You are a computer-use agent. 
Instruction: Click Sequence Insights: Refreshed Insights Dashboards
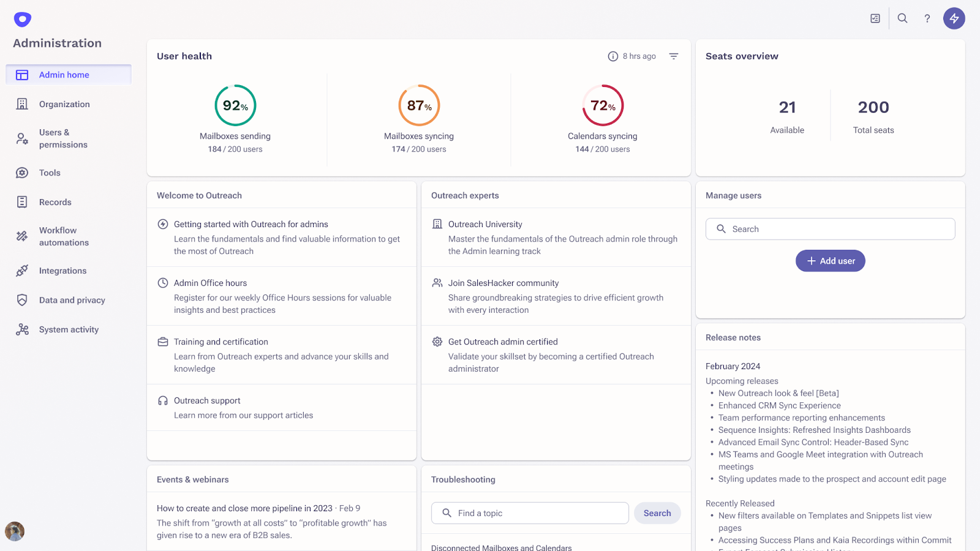click(815, 430)
